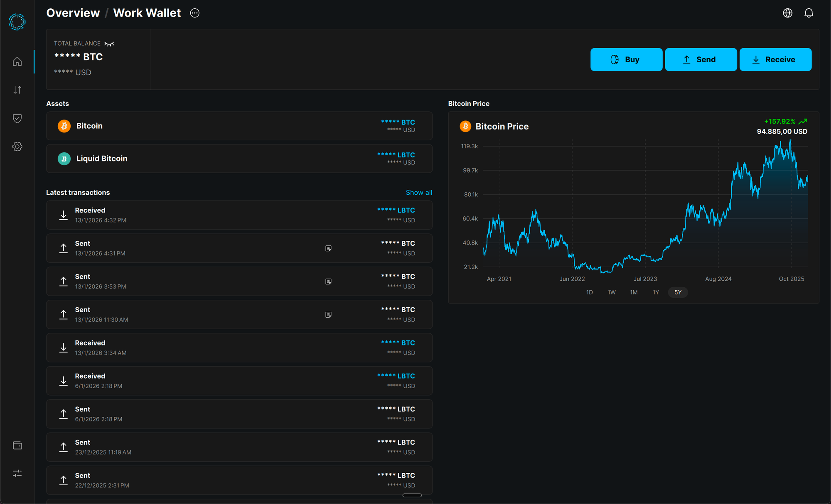
Task: Expand the Liquid Bitcoin asset row
Action: (x=239, y=159)
